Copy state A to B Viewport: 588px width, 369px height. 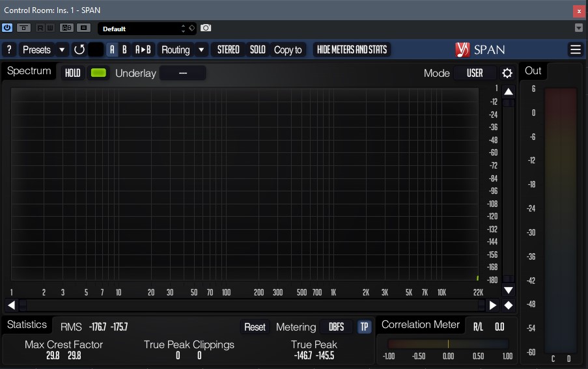[143, 49]
